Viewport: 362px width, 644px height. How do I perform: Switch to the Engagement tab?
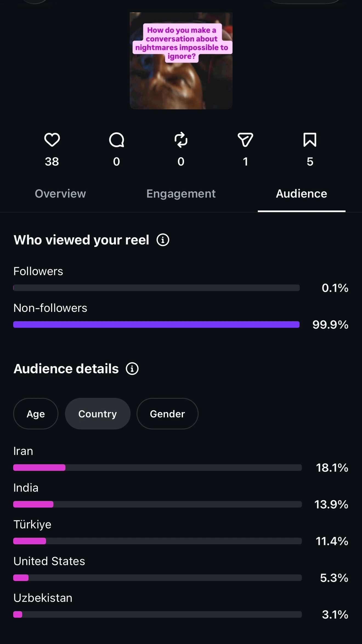pos(181,194)
